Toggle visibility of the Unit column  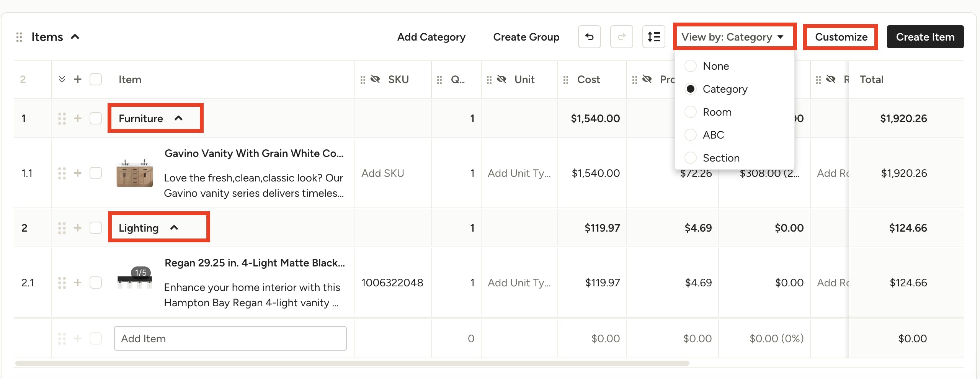501,79
